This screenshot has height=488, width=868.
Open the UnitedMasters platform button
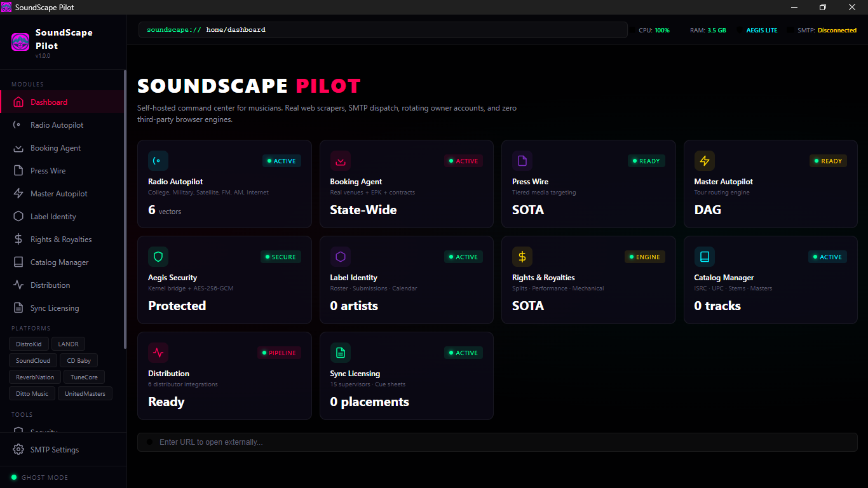(x=85, y=393)
